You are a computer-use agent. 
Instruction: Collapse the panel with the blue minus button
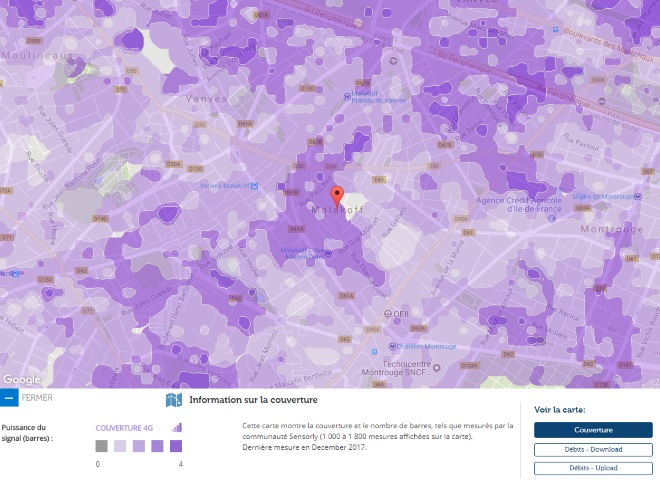(x=9, y=398)
